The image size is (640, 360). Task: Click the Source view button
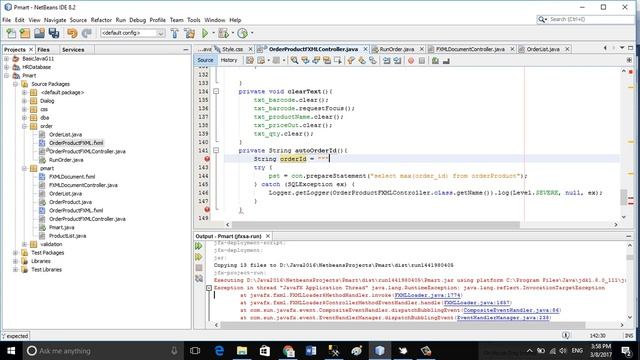pos(205,60)
